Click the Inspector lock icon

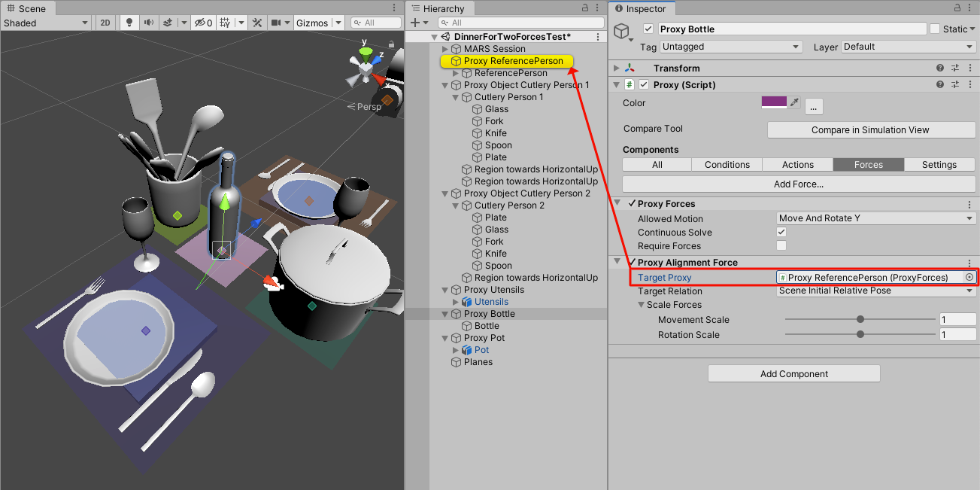pyautogui.click(x=956, y=8)
